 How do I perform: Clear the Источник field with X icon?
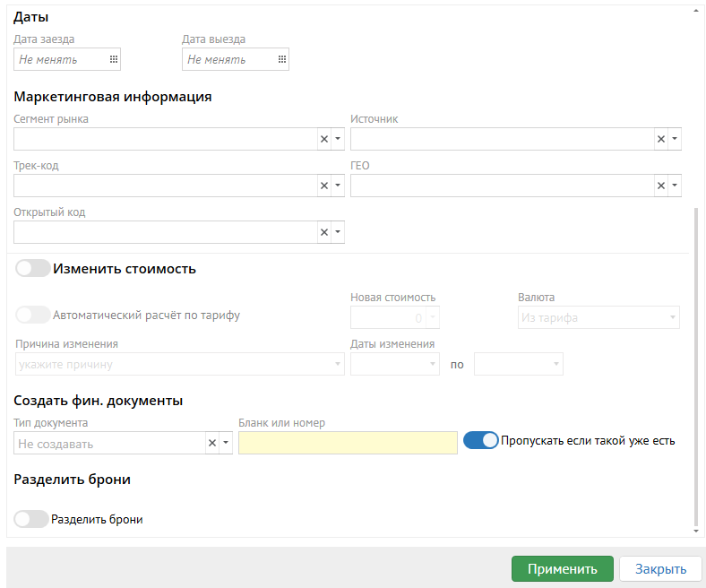click(x=660, y=139)
